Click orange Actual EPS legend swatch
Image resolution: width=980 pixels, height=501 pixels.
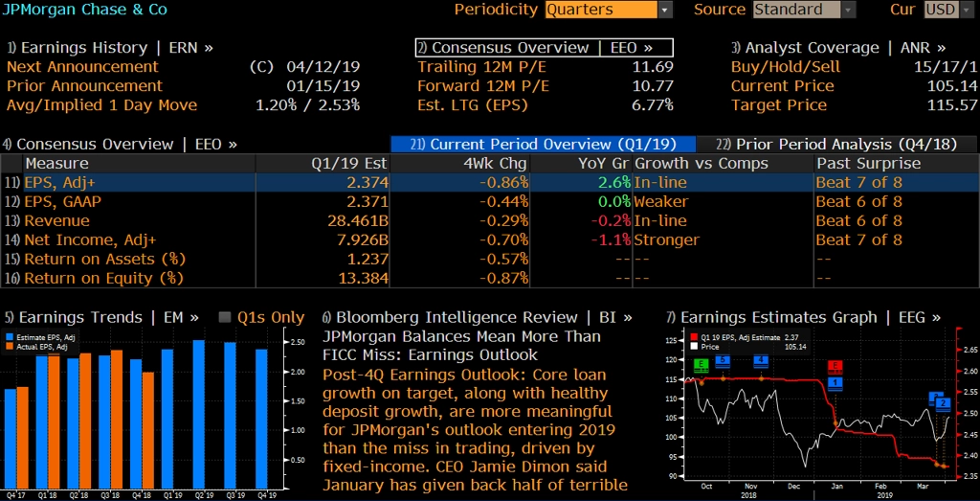point(10,346)
